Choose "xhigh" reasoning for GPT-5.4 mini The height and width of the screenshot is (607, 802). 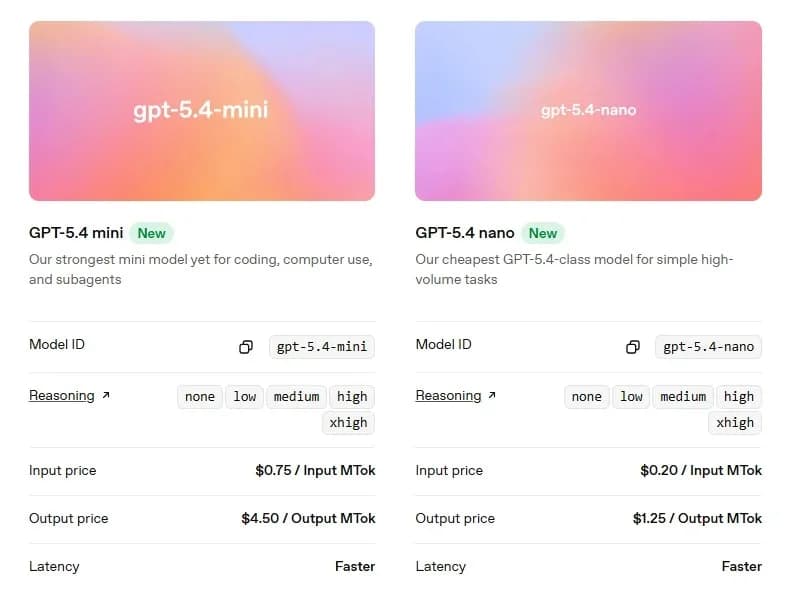348,423
